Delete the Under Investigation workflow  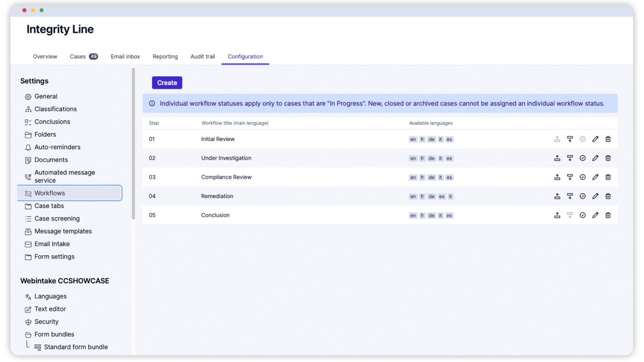point(608,158)
